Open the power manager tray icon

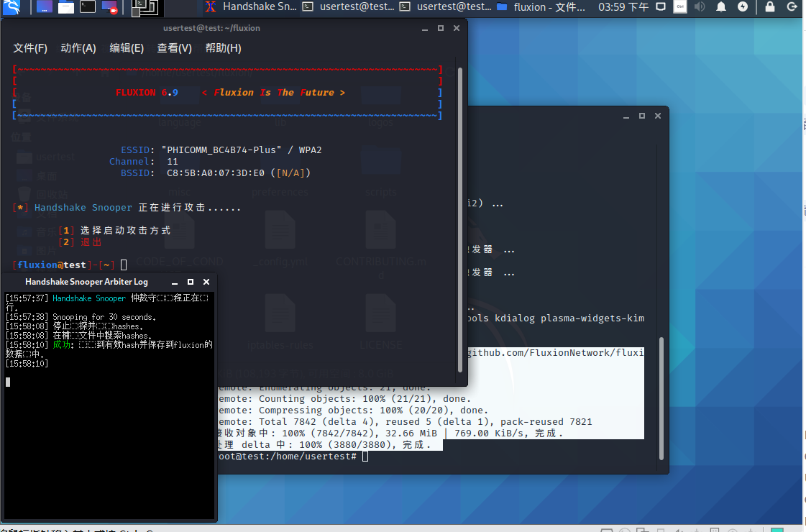pos(743,6)
